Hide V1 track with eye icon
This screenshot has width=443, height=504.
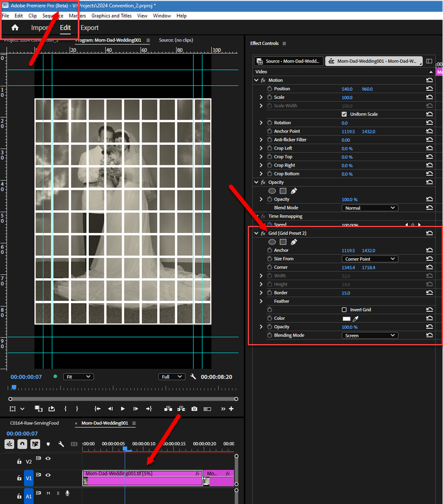[x=48, y=475]
